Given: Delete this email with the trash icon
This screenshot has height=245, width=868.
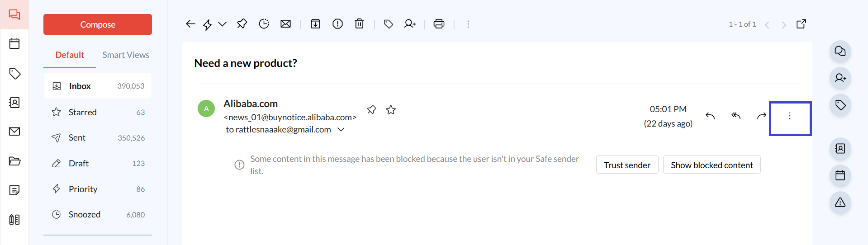Looking at the screenshot, I should [359, 24].
